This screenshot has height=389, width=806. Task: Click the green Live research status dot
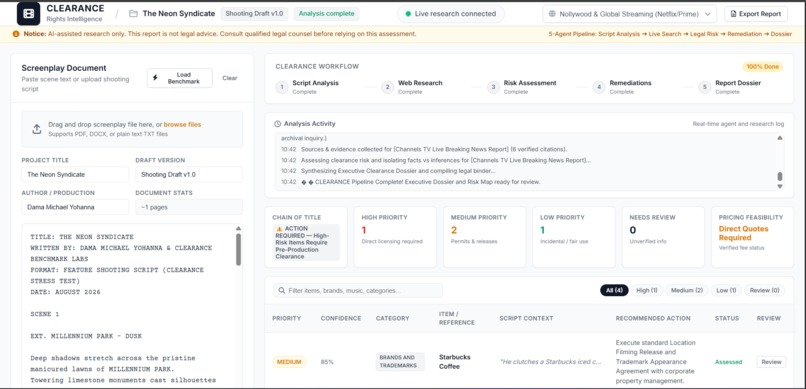click(x=408, y=14)
